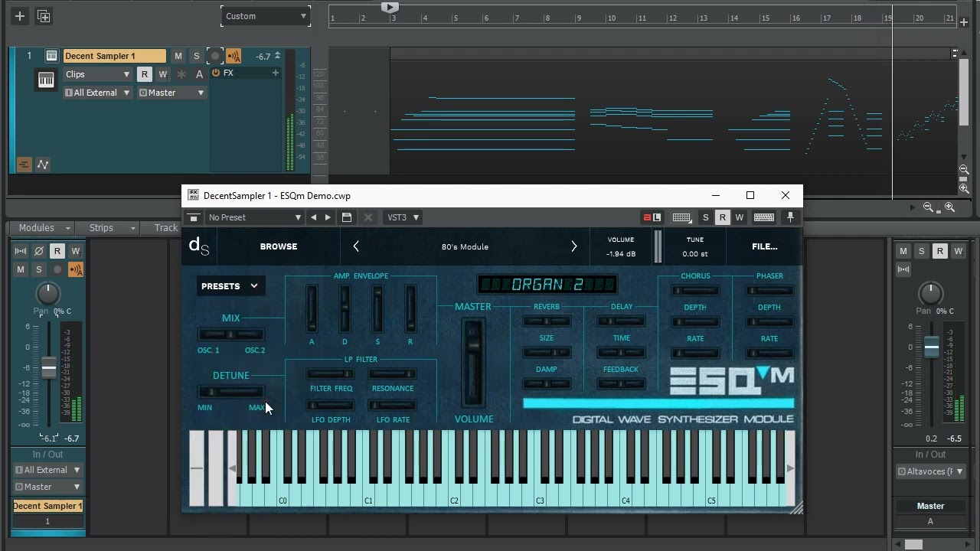The width and height of the screenshot is (980, 551).
Task: Mute the Master bus strip
Action: pos(903,251)
